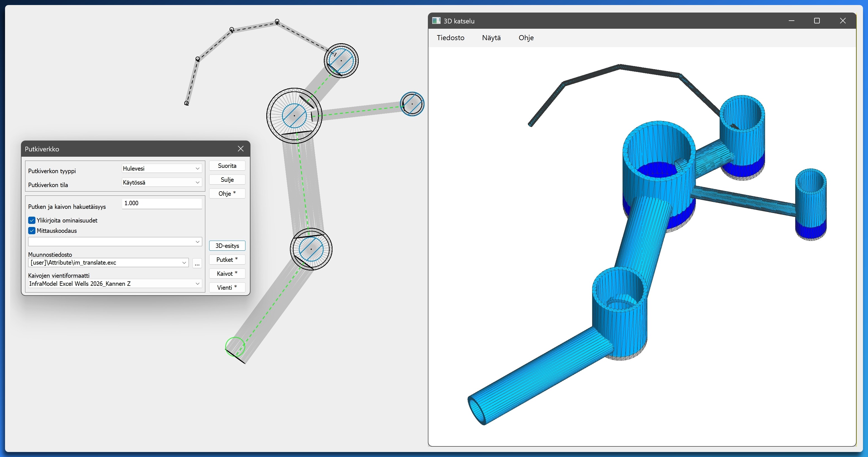Close the Putkiverkko dialog
868x457 pixels.
[x=241, y=149]
